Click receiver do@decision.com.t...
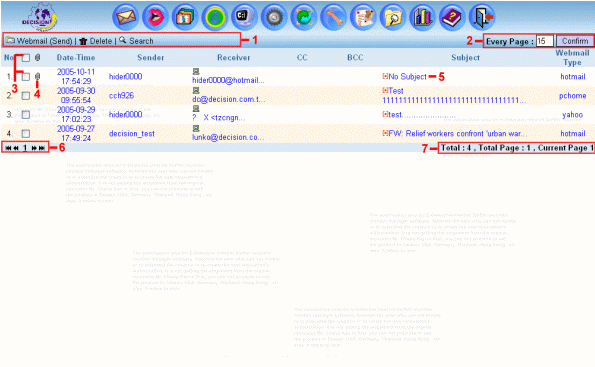595x367 pixels. point(228,99)
